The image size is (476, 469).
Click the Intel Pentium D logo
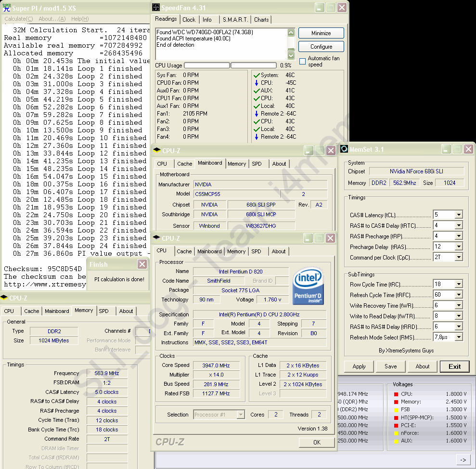pyautogui.click(x=308, y=286)
